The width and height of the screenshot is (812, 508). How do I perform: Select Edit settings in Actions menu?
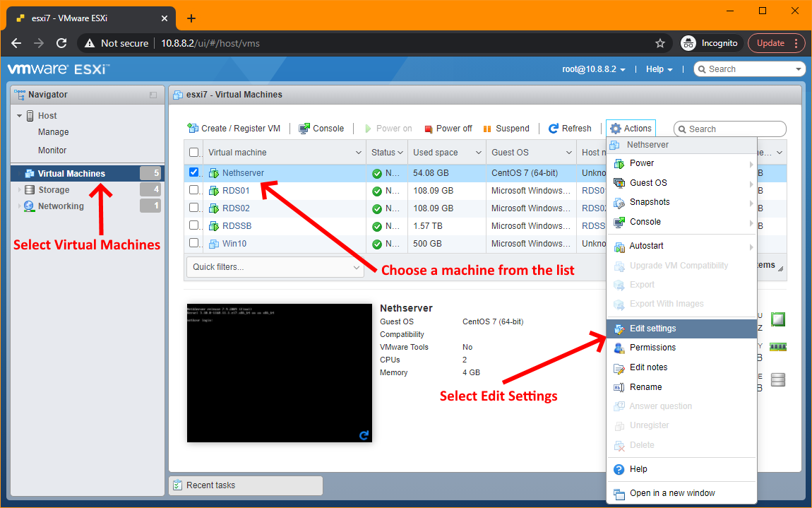click(681, 329)
